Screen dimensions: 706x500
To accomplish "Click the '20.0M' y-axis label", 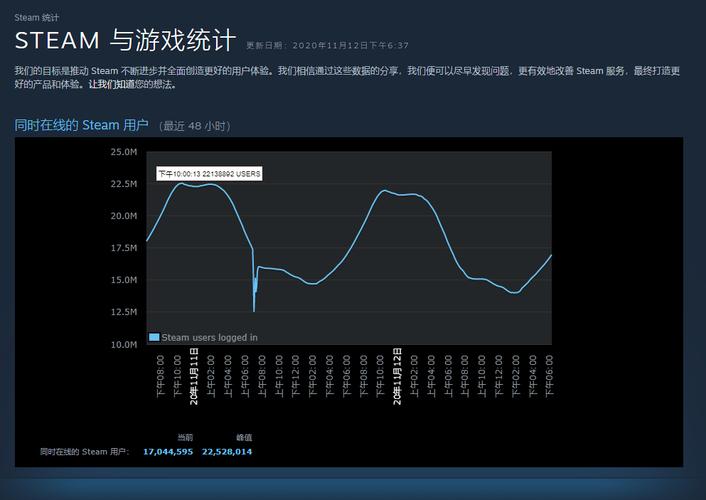I will pyautogui.click(x=124, y=216).
